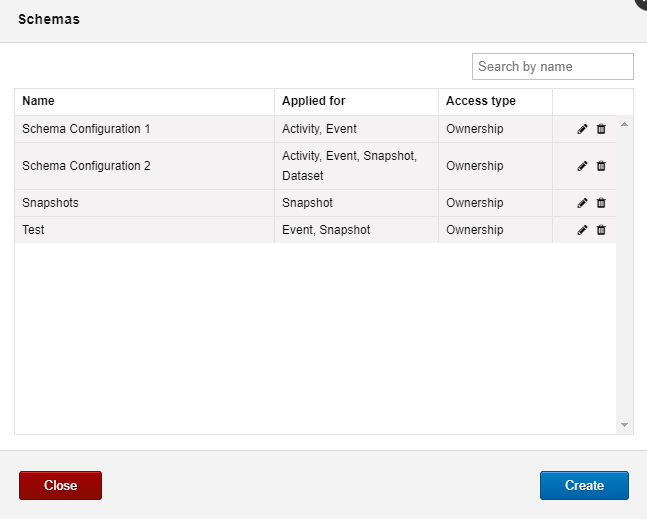Screen dimensions: 647x519
Task: Remove Snapshots schema via trash icon
Action: click(x=601, y=203)
